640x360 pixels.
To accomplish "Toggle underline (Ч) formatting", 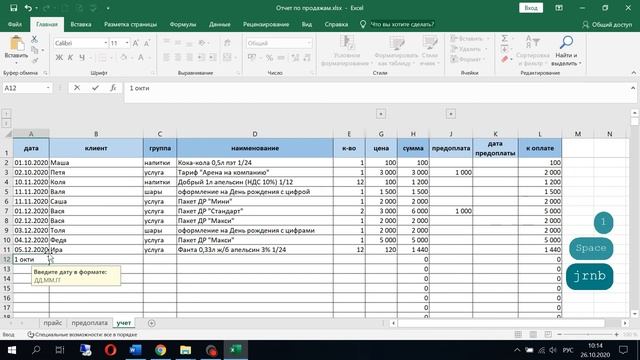I will pos(82,58).
